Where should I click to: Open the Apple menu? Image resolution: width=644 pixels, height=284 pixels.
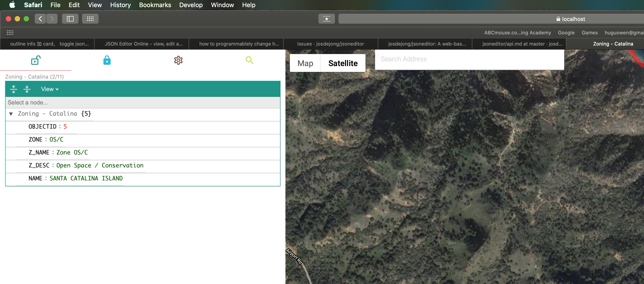[x=12, y=5]
